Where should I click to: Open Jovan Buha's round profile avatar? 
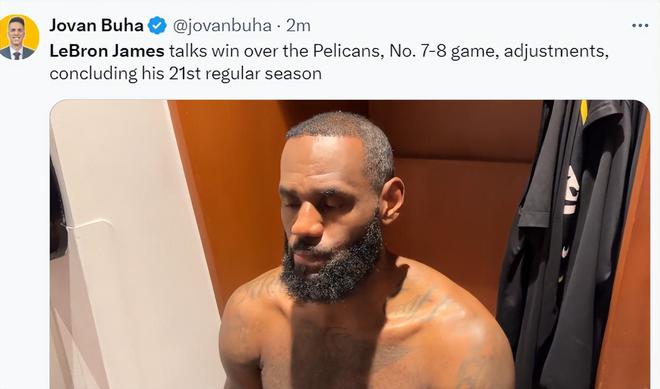point(17,37)
